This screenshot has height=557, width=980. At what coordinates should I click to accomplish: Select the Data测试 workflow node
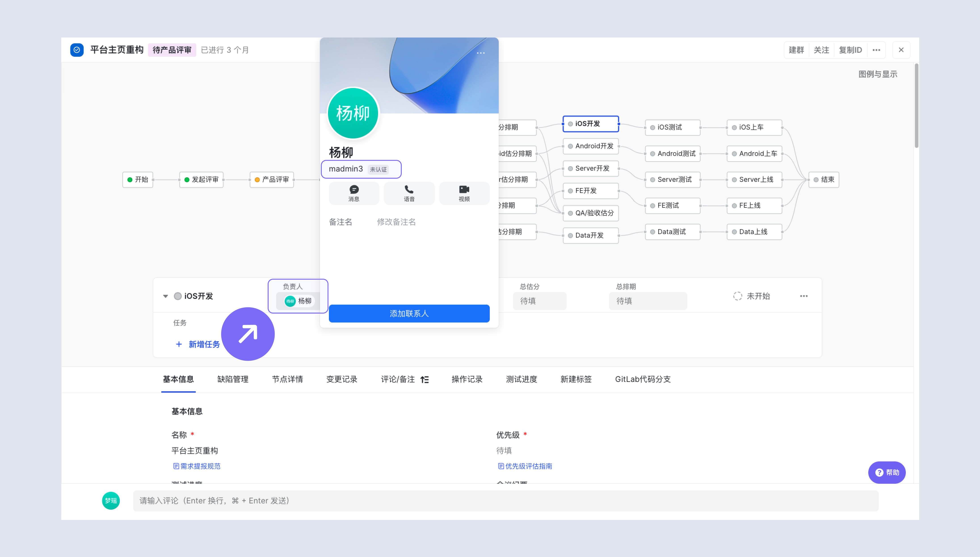coord(673,232)
